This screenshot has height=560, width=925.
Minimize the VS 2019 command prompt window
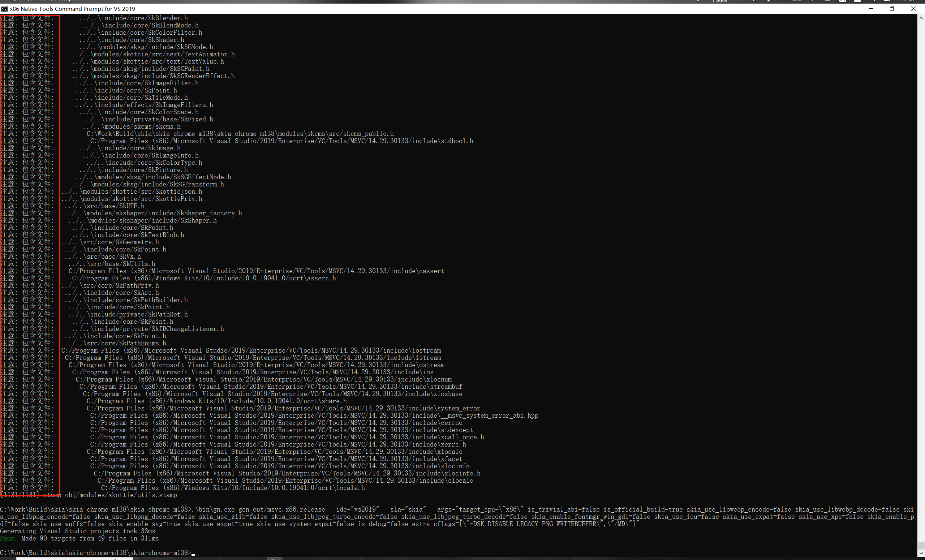point(871,9)
